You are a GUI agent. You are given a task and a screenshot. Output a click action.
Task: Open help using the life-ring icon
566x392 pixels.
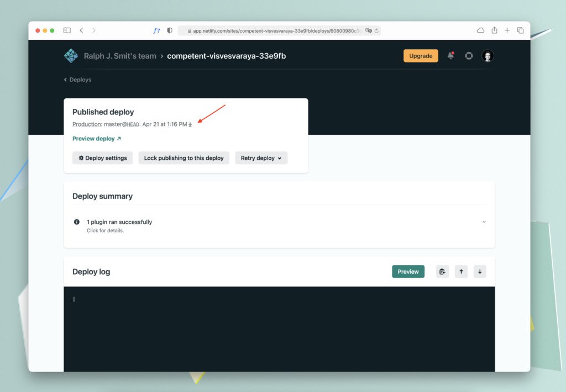pos(469,55)
